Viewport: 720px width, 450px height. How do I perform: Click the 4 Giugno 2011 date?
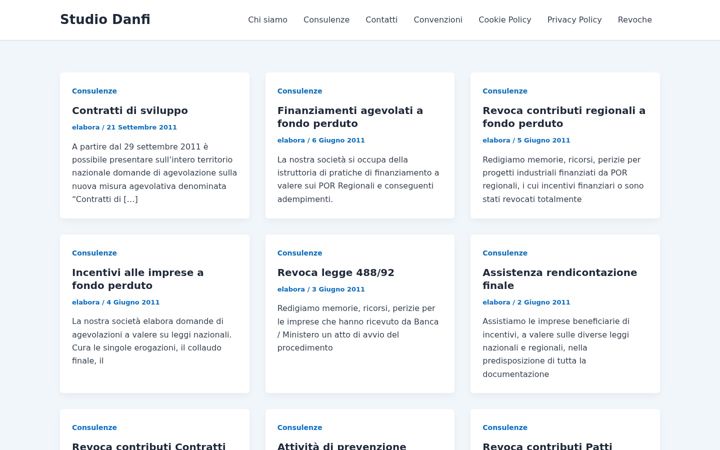pos(133,303)
